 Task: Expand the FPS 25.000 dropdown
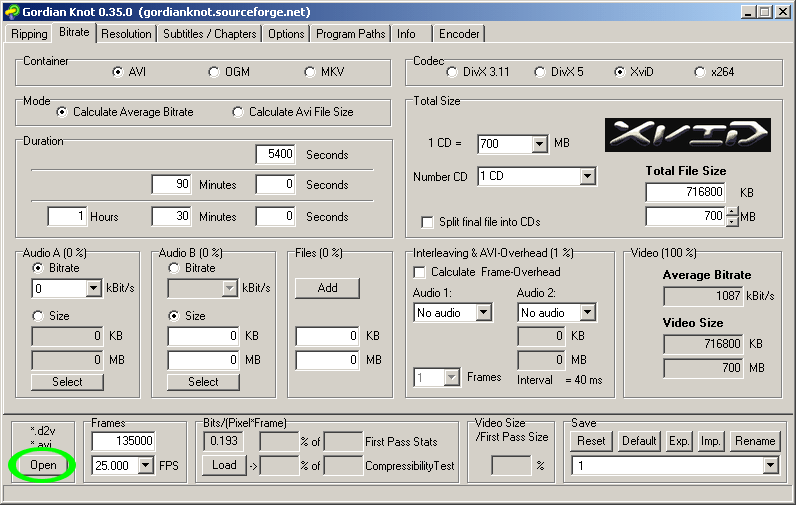tap(146, 465)
